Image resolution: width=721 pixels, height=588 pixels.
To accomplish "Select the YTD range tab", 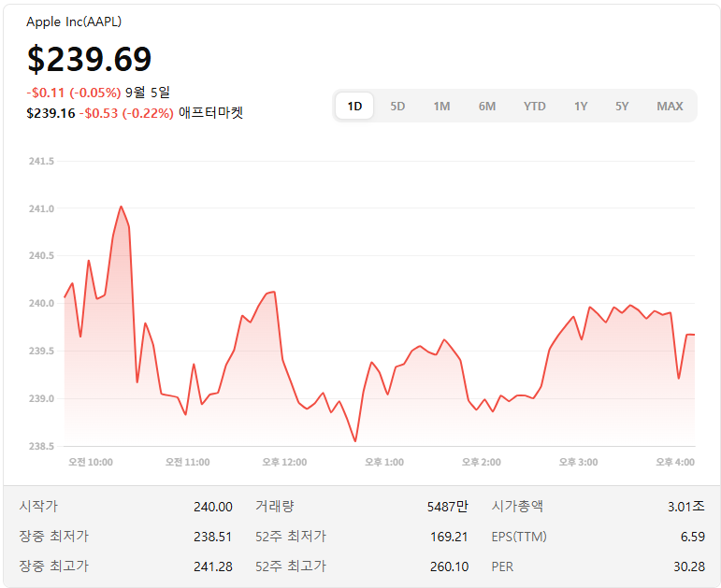I will pos(534,107).
